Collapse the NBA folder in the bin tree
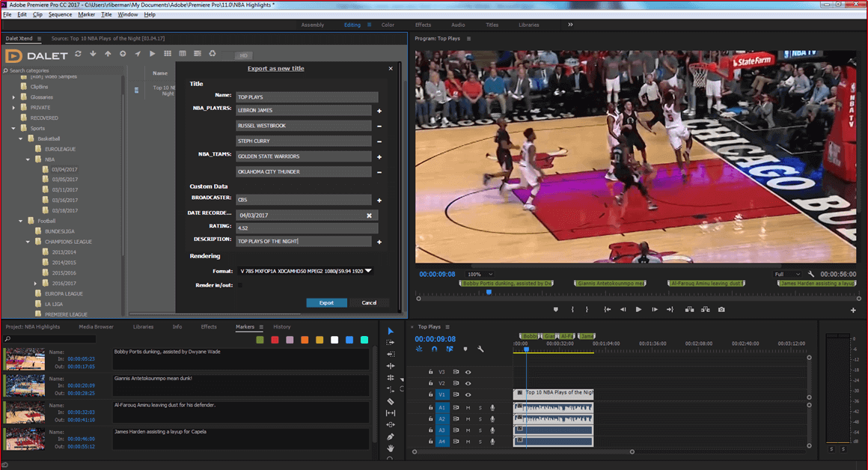The image size is (868, 470). pos(28,159)
